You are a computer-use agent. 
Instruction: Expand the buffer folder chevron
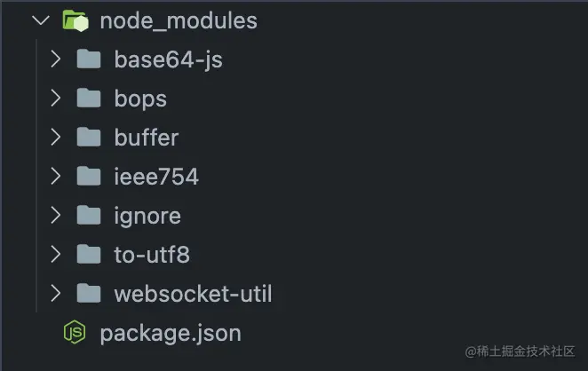55,138
